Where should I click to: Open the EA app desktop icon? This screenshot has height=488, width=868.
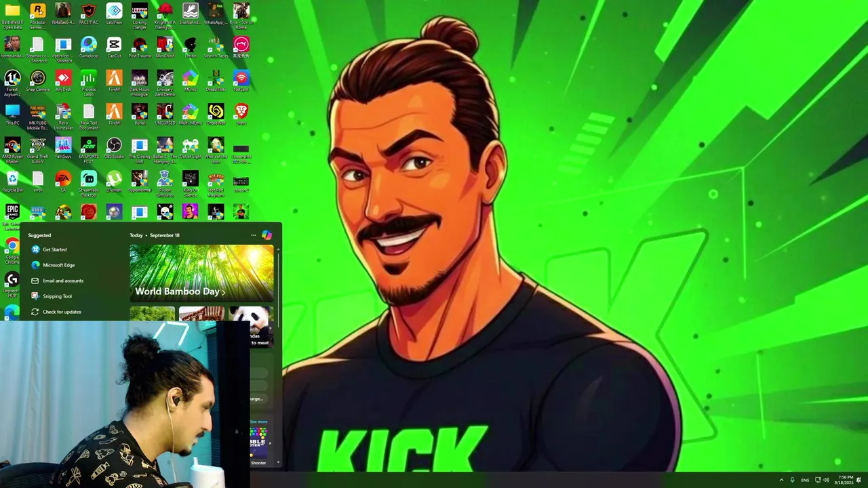point(63,182)
